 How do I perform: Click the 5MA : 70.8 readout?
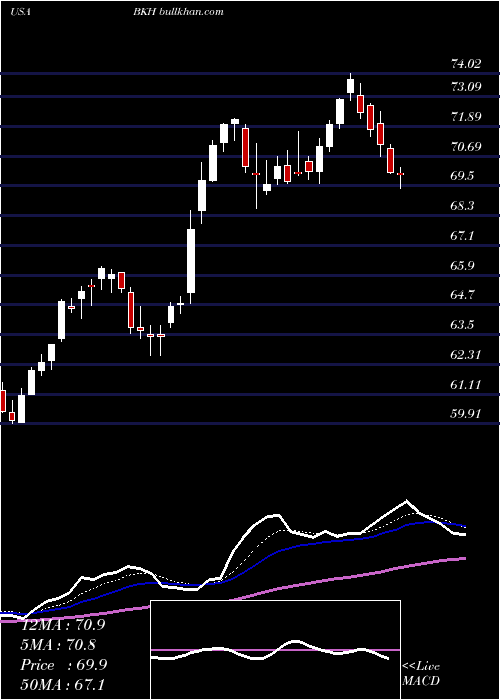tap(58, 645)
